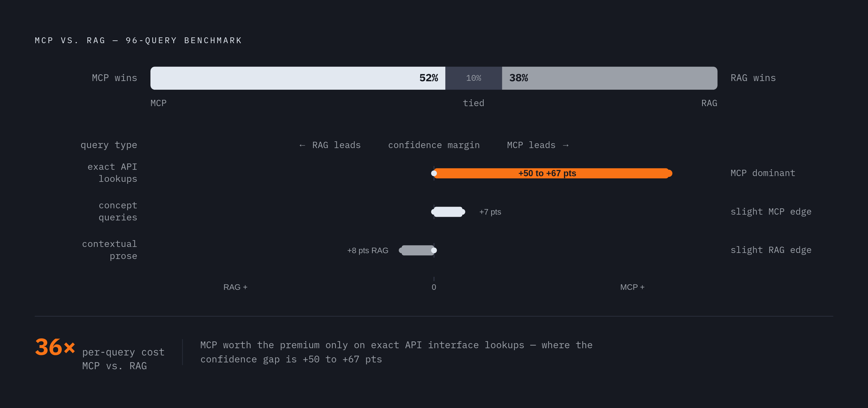Click the "← RAG leads" label
This screenshot has height=408, width=868.
[x=330, y=145]
